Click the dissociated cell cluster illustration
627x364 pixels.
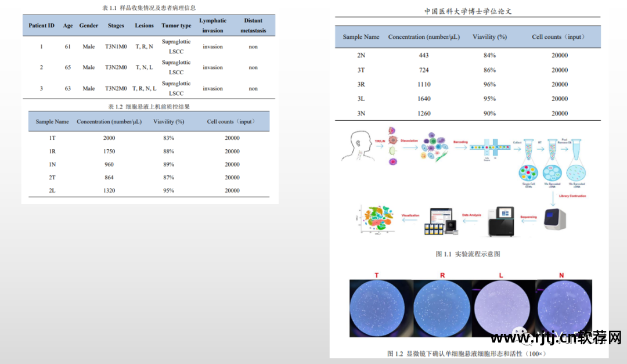[x=434, y=146]
